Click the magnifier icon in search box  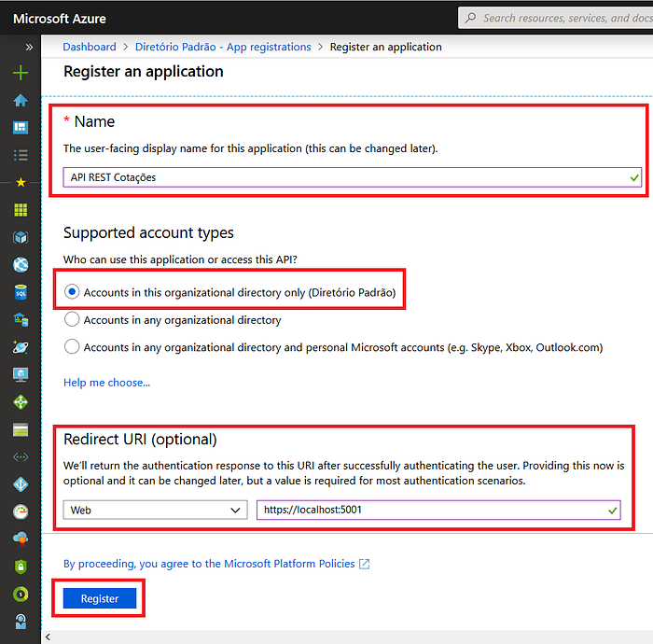tap(470, 18)
